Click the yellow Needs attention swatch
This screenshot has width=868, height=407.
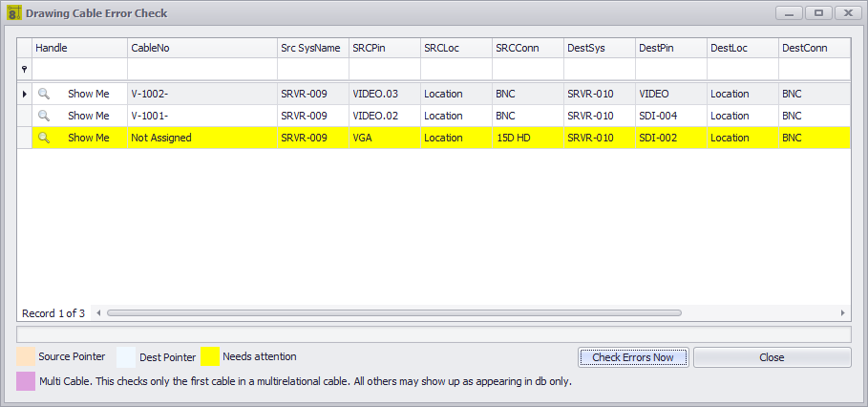(210, 356)
